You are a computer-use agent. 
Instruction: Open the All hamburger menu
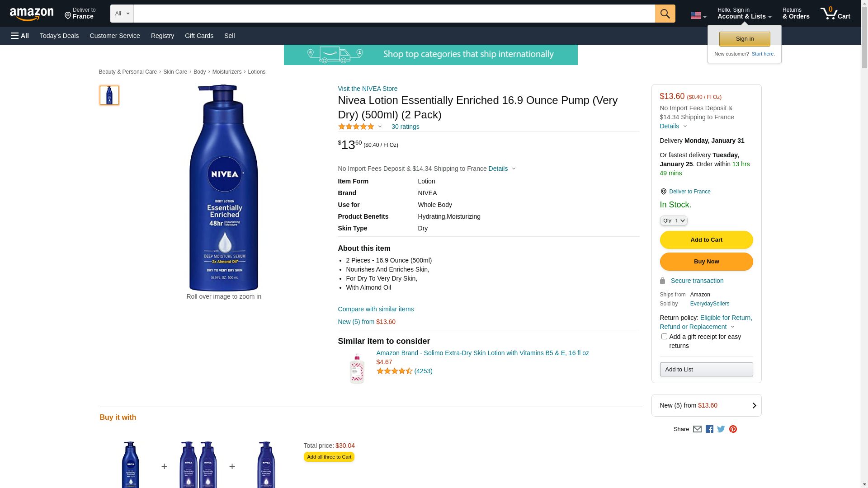20,36
